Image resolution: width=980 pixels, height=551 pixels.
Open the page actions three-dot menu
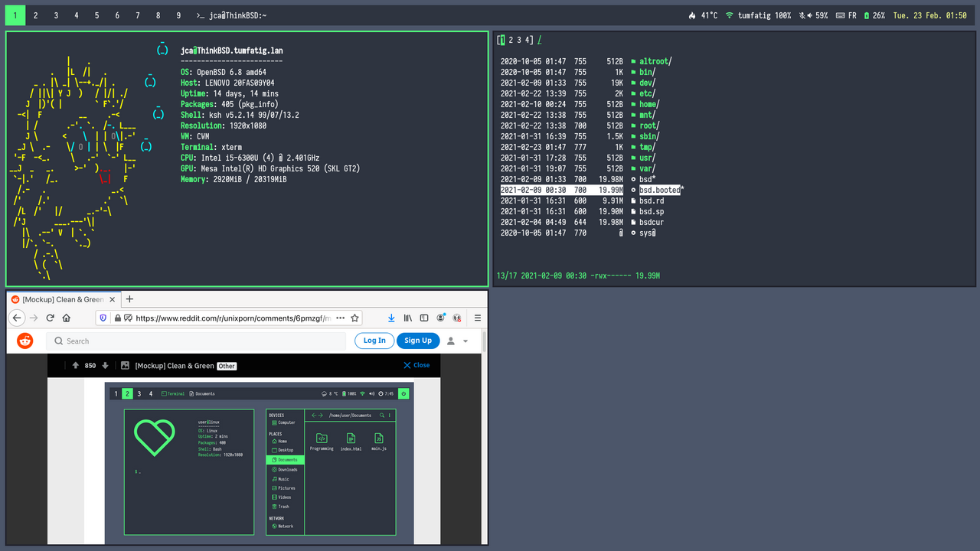click(341, 318)
